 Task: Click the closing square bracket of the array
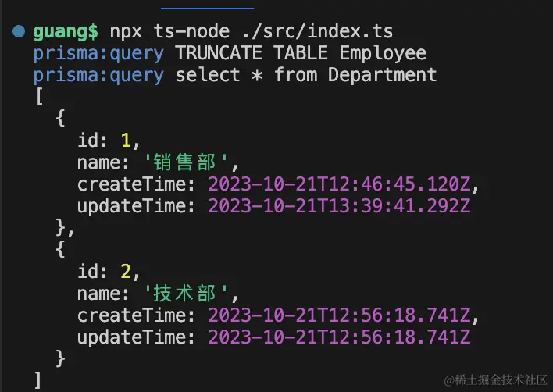coord(38,380)
